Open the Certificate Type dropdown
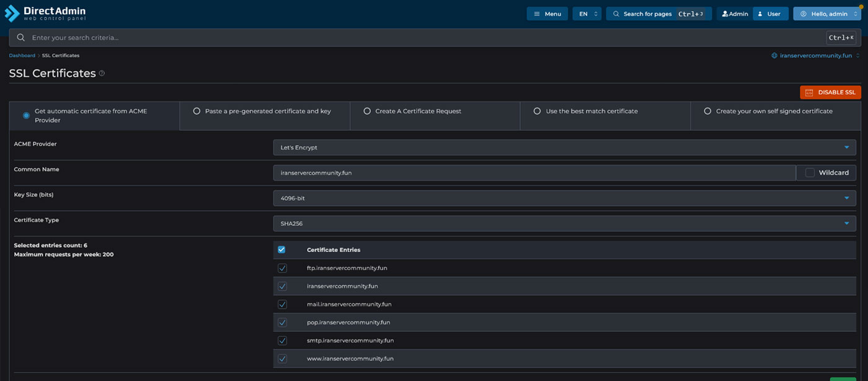 click(564, 224)
